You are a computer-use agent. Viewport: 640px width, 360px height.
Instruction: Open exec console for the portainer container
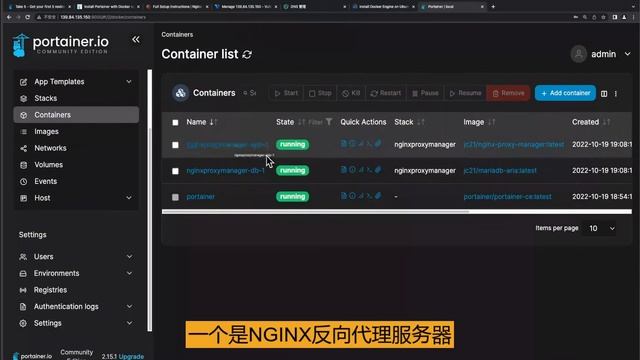pos(369,196)
